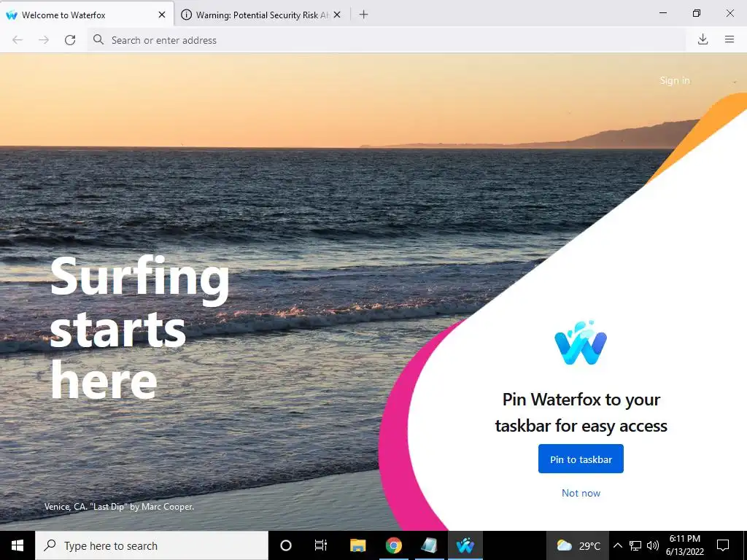747x560 pixels.
Task: Show hidden system tray icons
Action: 617,545
